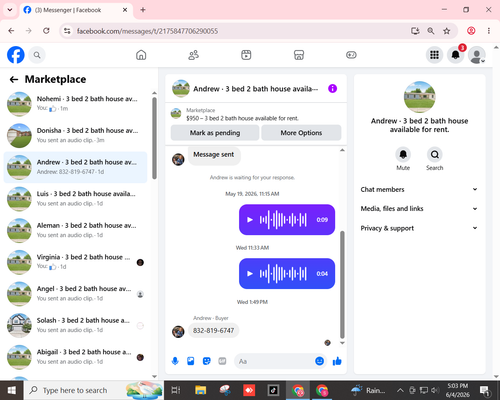Attach a file with photo icon

pyautogui.click(x=191, y=361)
